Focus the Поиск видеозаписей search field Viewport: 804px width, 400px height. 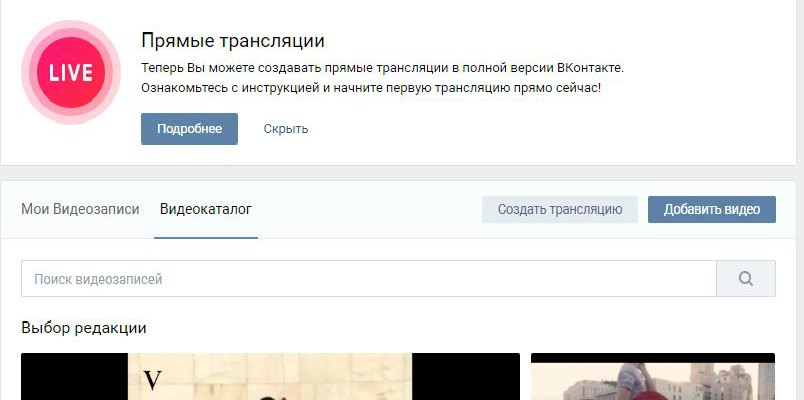pos(369,278)
